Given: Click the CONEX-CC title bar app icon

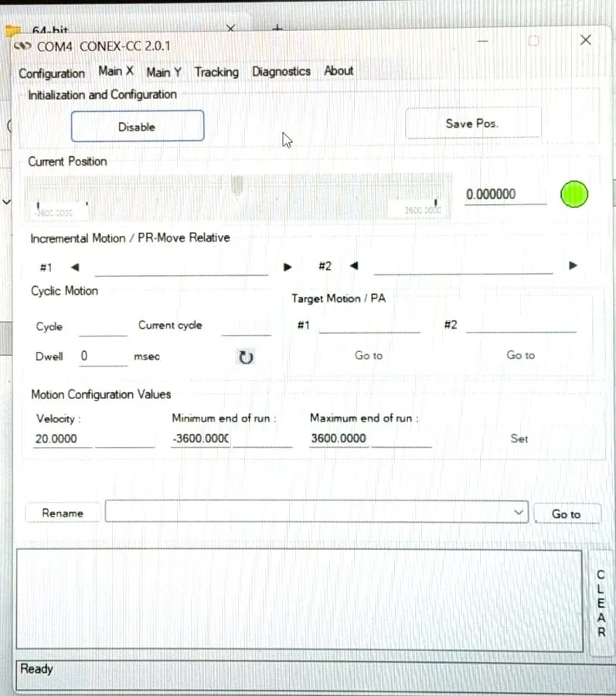Looking at the screenshot, I should [x=22, y=46].
